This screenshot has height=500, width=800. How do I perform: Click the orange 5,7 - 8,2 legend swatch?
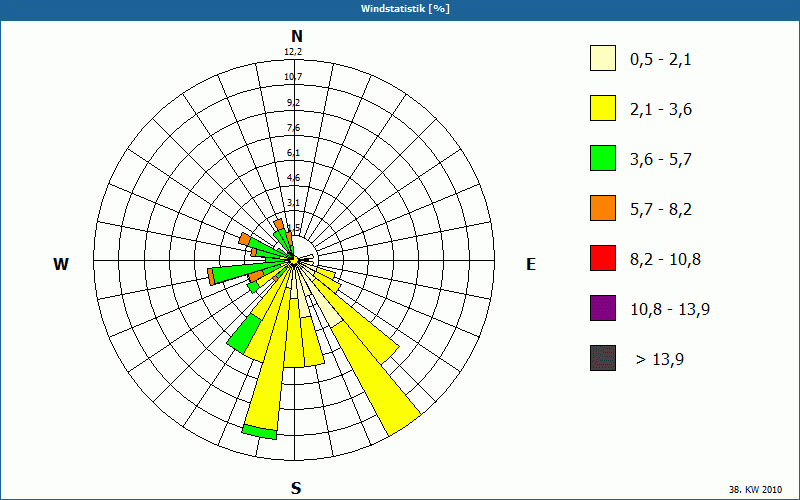pyautogui.click(x=603, y=208)
